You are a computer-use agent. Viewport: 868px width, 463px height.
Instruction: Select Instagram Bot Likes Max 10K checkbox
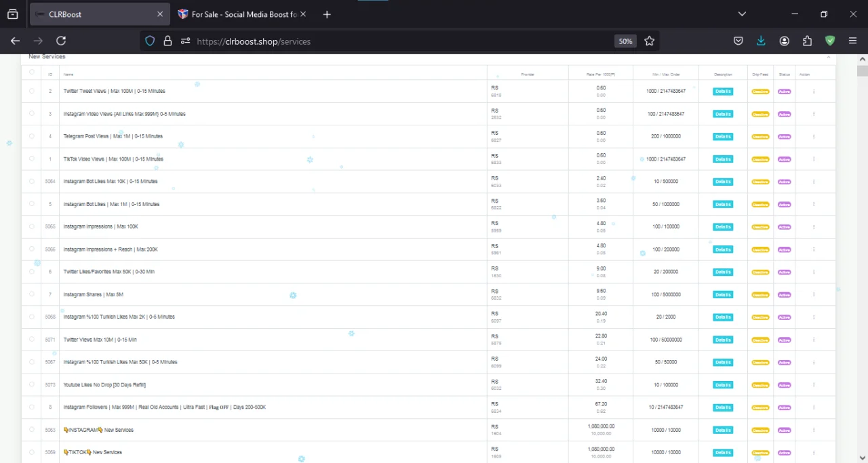(x=32, y=181)
